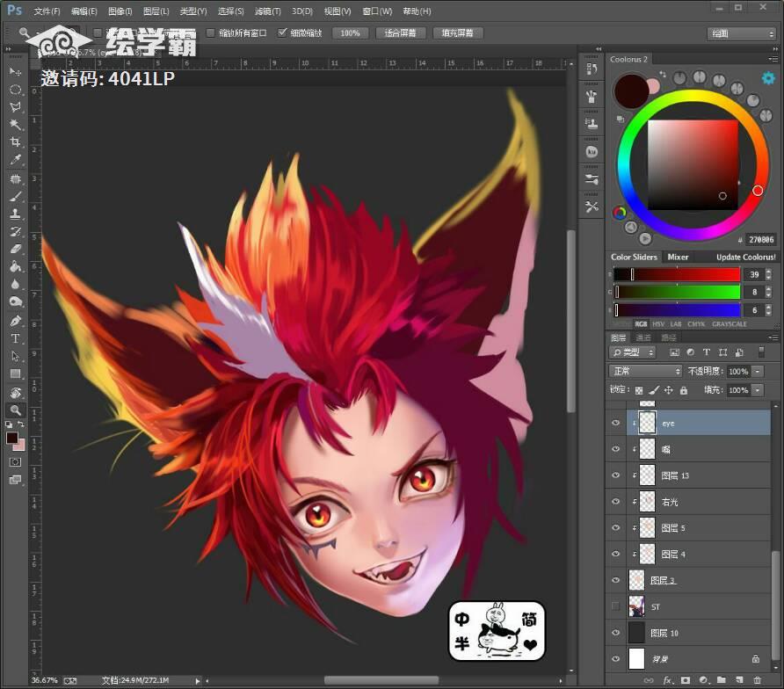Hide the 嘴 layer

[616, 449]
